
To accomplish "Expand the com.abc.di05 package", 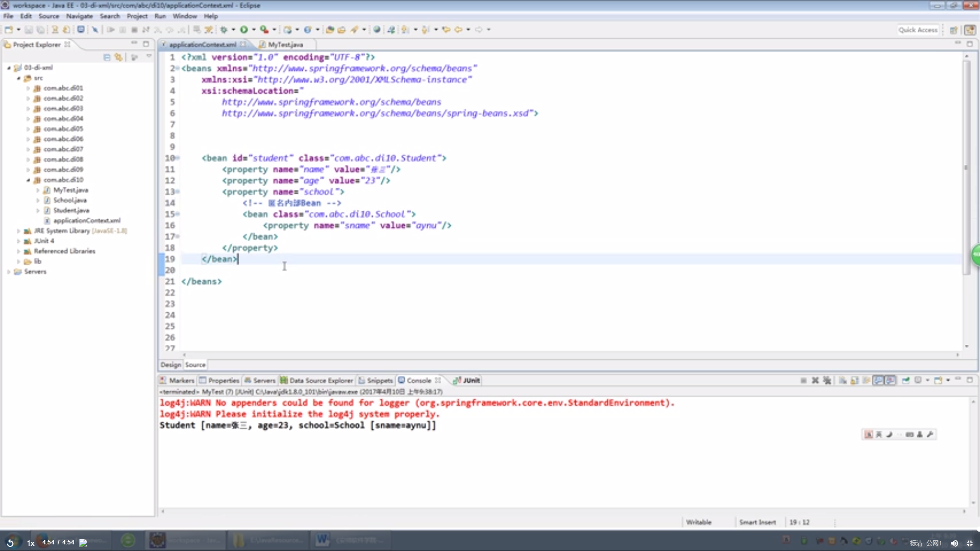I will [28, 129].
